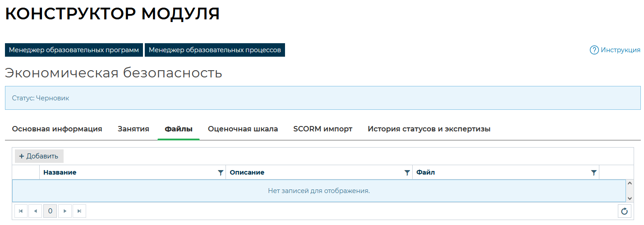644x225 pixels.
Task: Click the filter icon in Файл column
Action: coord(594,172)
